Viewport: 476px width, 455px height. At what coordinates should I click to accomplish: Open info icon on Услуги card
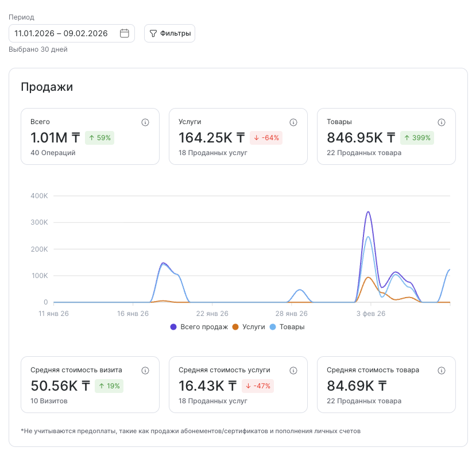293,122
